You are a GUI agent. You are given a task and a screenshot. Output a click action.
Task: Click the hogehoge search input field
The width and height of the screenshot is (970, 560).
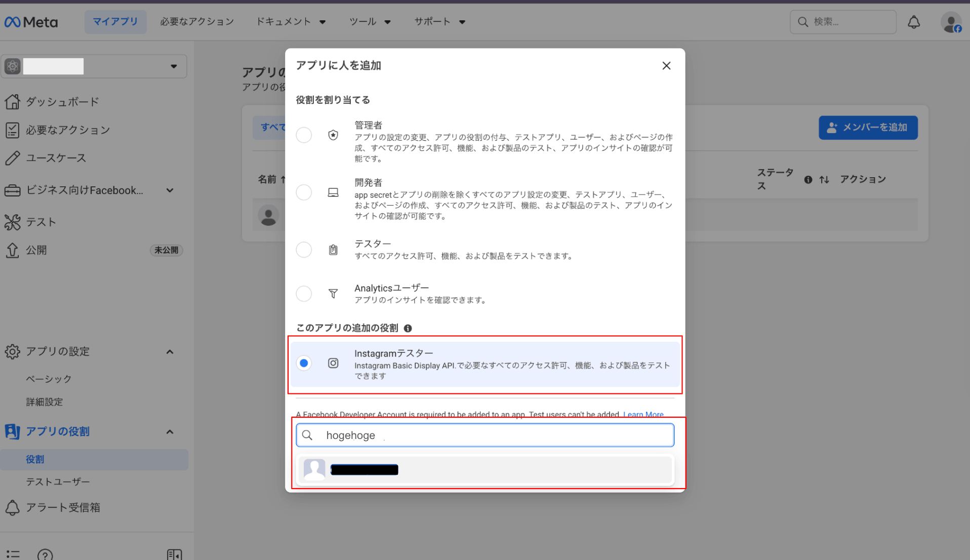(x=484, y=435)
